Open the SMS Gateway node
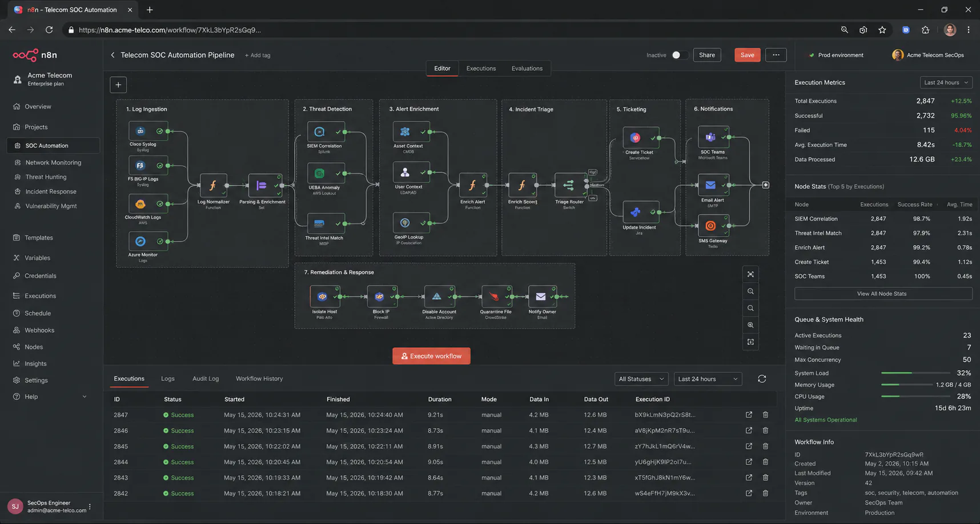The height and width of the screenshot is (524, 980). click(713, 226)
